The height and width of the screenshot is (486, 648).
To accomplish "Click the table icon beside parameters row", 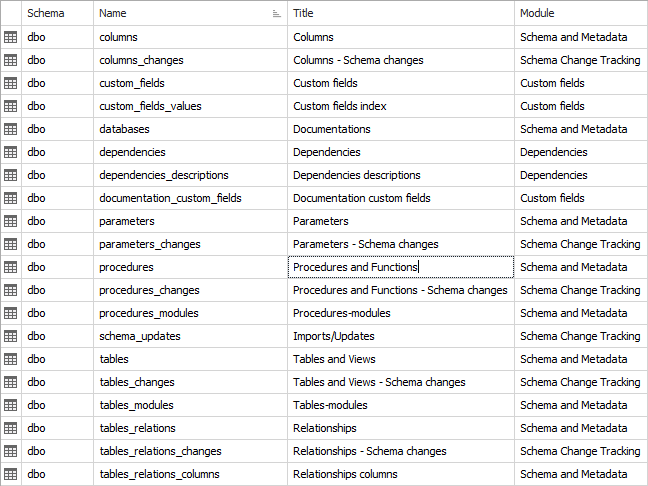I will pos(11,221).
